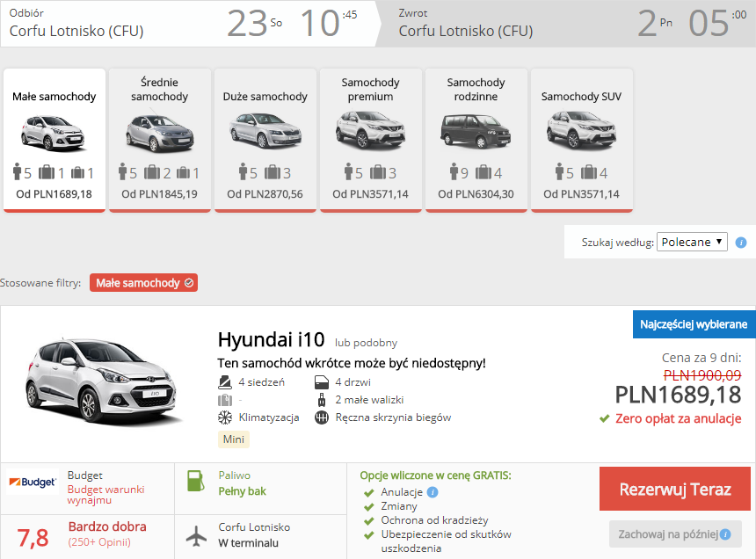Screen dimensions: 756x559
Task: Click the pickup time 10:45
Action: click(329, 23)
